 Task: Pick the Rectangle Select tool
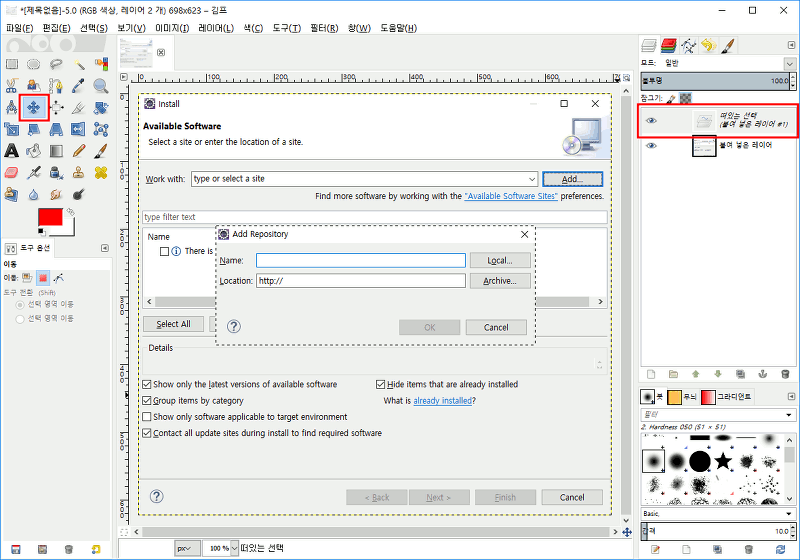(x=12, y=63)
